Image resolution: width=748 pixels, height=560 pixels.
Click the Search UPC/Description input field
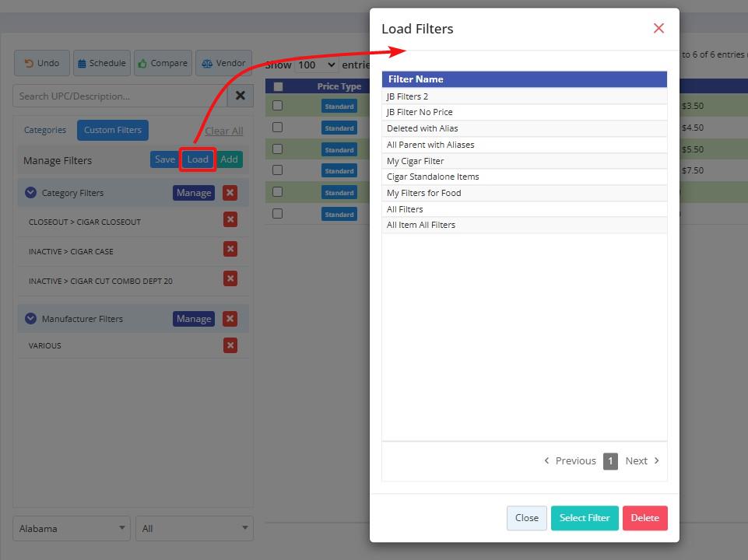click(120, 96)
